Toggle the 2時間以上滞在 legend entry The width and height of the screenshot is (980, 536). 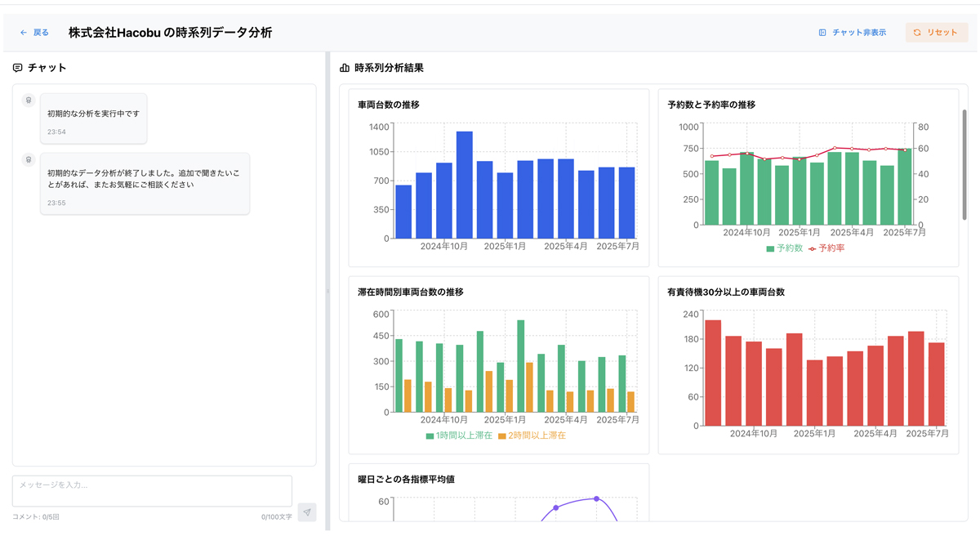(532, 435)
